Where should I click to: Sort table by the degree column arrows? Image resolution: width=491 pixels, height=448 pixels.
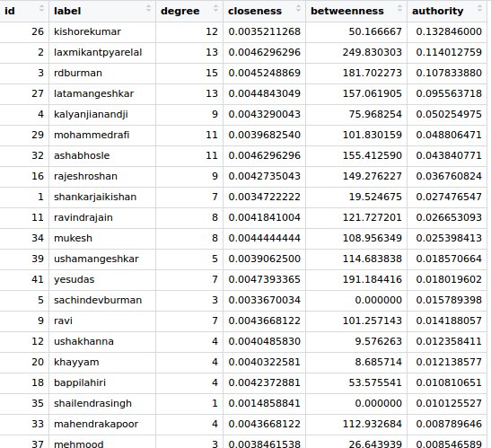coord(215,8)
